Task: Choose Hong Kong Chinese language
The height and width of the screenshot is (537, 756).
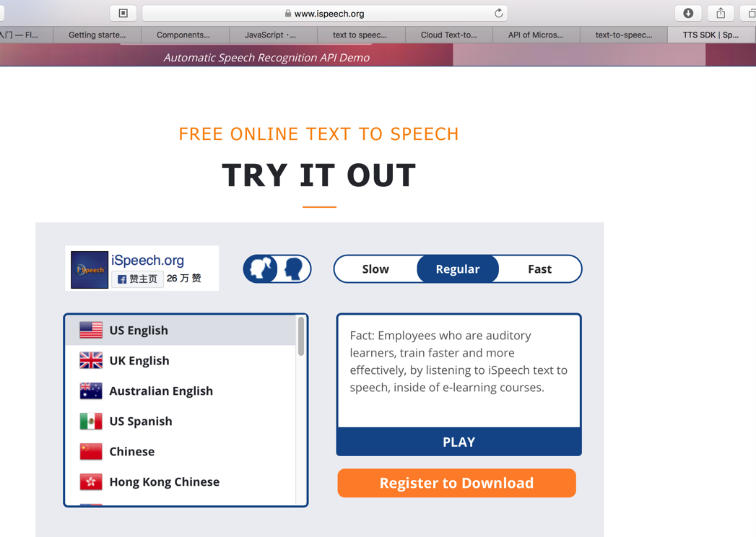Action: point(181,482)
